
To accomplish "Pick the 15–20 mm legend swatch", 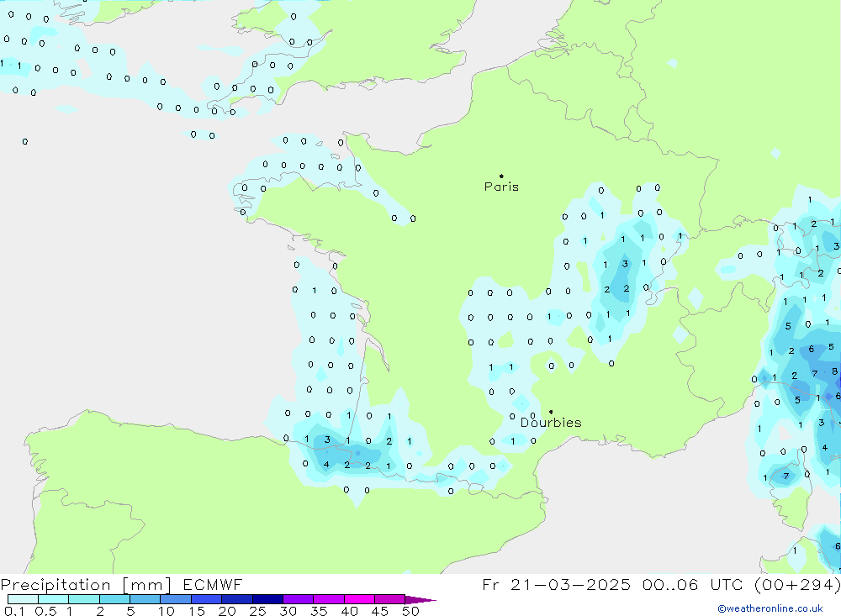I will point(207,599).
